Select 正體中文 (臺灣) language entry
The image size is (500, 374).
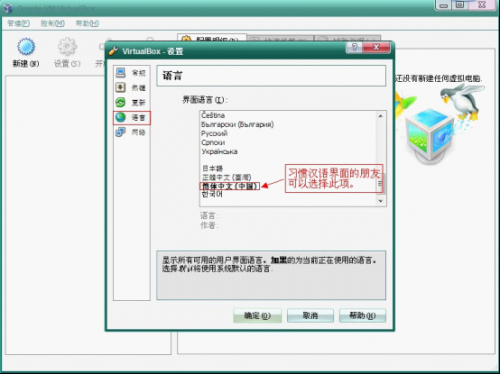coord(226,177)
